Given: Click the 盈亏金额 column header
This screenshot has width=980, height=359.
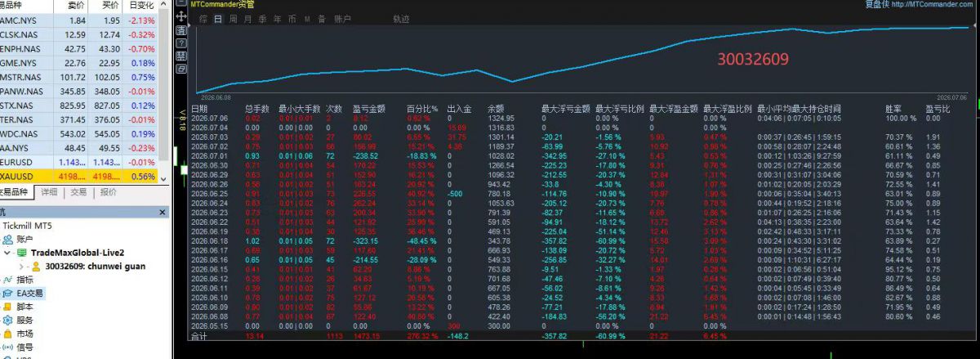Looking at the screenshot, I should tap(369, 109).
